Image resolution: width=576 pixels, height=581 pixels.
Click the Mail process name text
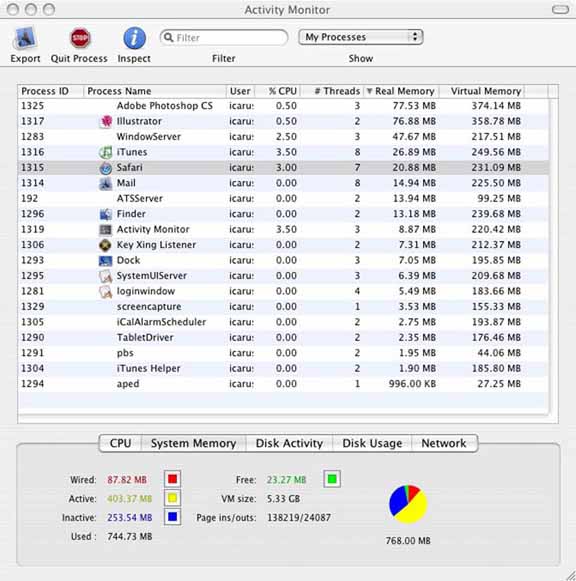[126, 183]
